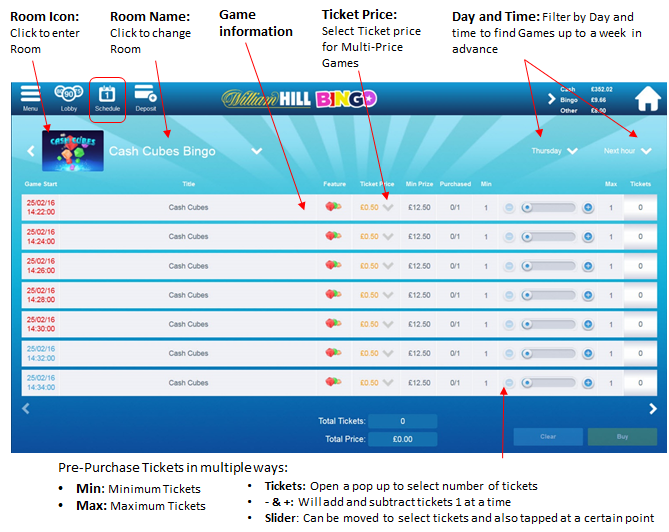
Task: Set minimum tickets for 14:24:00 game
Action: click(486, 237)
